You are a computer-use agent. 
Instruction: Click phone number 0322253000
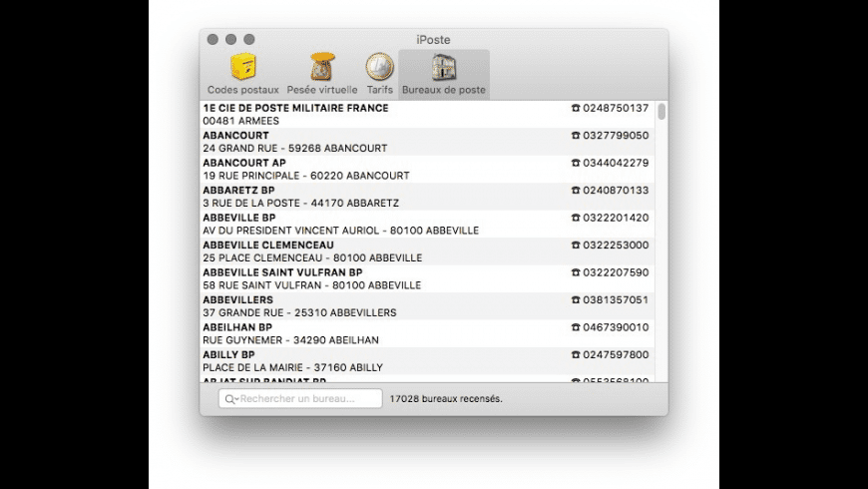(616, 245)
